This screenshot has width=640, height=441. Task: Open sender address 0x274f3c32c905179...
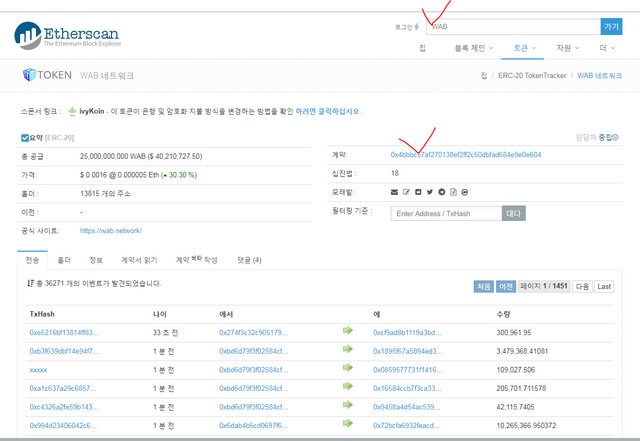(253, 332)
